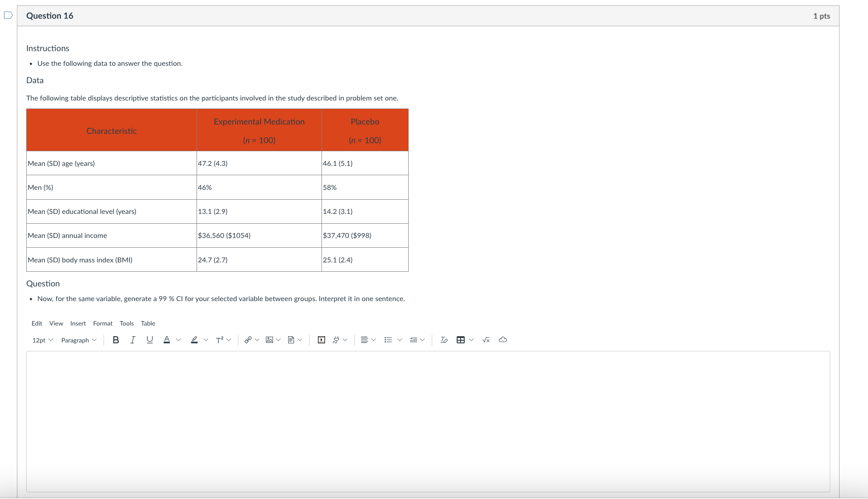Expand the table insertion dropdown

coord(470,340)
